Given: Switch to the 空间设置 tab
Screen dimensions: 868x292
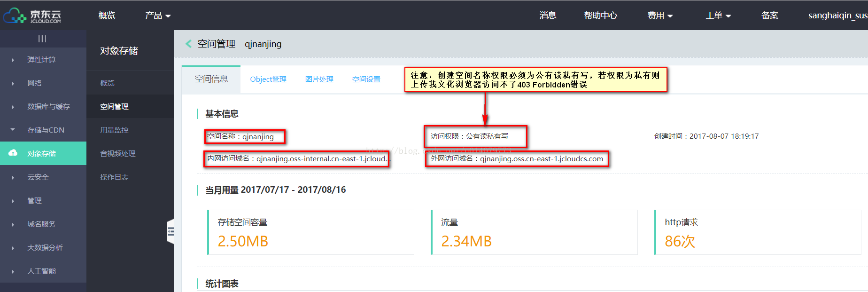Looking at the screenshot, I should click(366, 79).
